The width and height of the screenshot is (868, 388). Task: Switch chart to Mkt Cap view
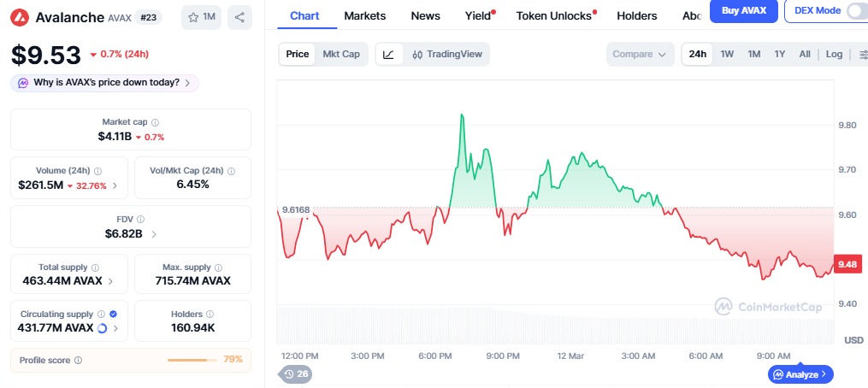[x=340, y=55]
